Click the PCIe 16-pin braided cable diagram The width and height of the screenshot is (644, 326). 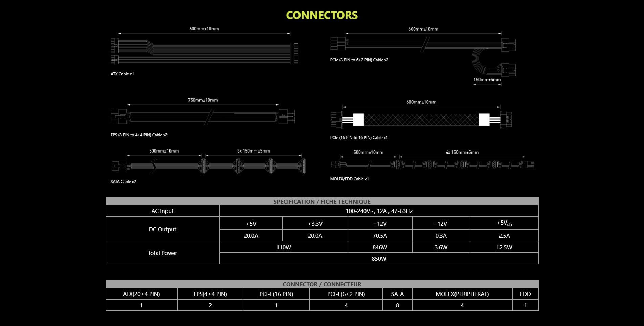[x=421, y=120]
